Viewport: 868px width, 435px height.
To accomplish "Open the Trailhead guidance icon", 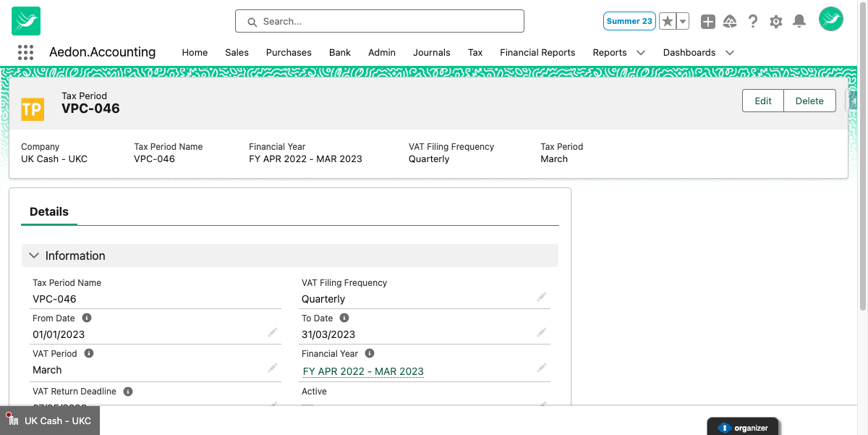I will [730, 22].
